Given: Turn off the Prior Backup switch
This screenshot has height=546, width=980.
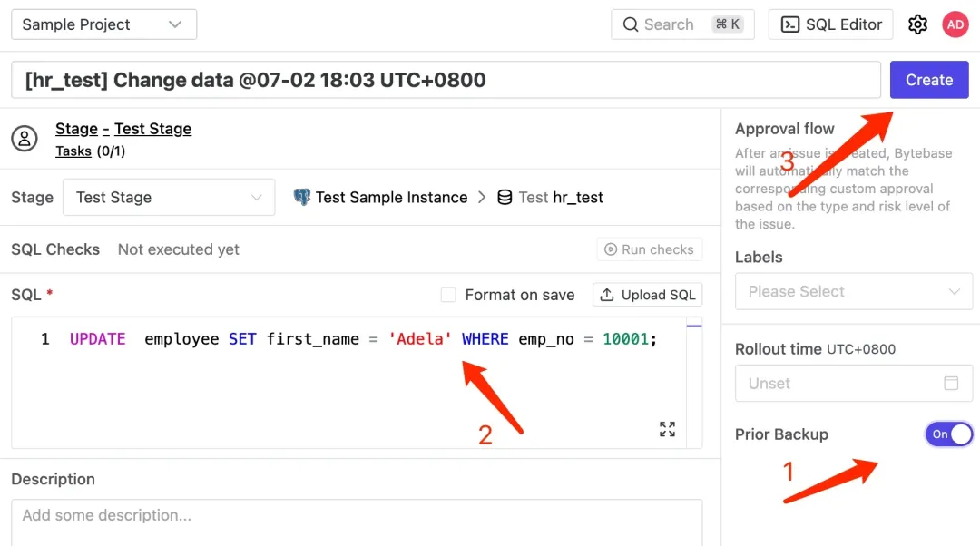Looking at the screenshot, I should pyautogui.click(x=948, y=434).
